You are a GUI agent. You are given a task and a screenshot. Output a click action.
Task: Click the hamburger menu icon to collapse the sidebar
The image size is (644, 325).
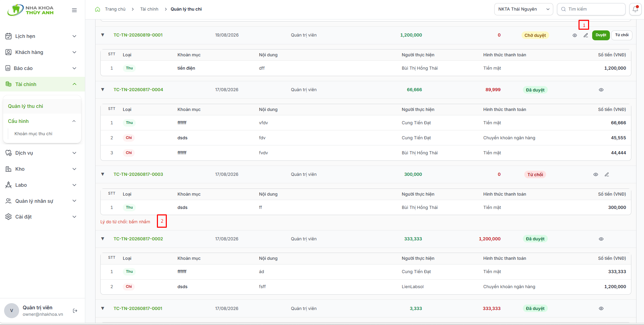pyautogui.click(x=74, y=10)
